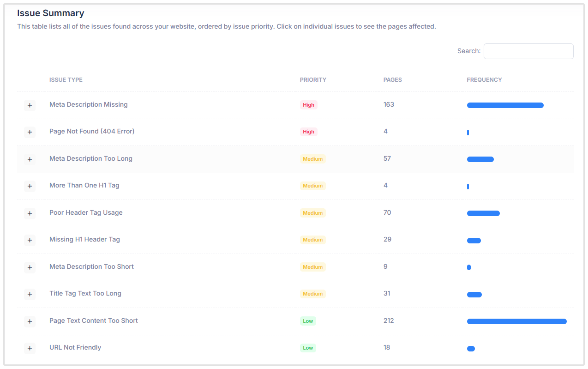Click the frequency bar for Page Text Content Too Short

tap(516, 321)
